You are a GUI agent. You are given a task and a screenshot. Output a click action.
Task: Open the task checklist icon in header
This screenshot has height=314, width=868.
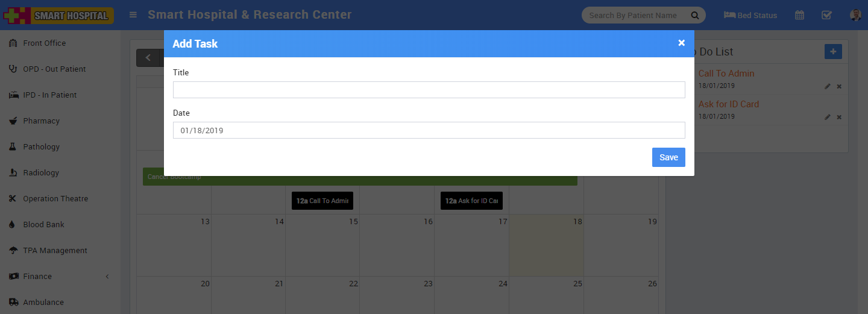826,16
